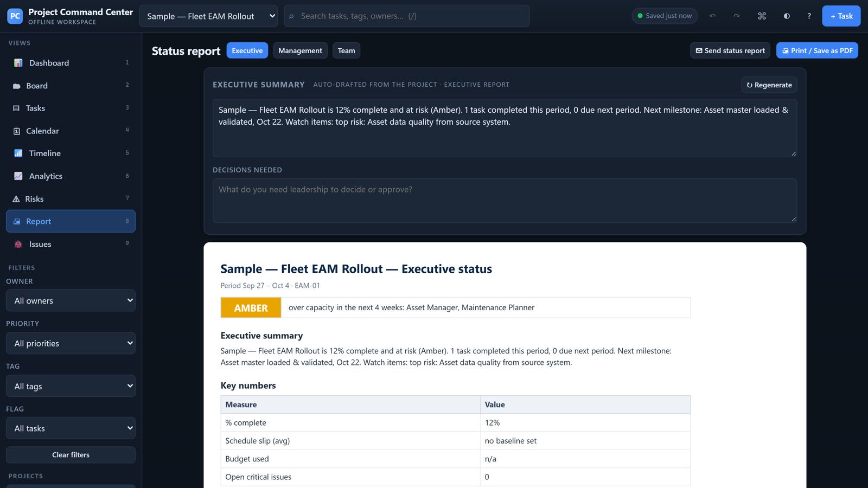Screen dimensions: 868x488
Task: Click the executive summary text area
Action: click(x=505, y=128)
